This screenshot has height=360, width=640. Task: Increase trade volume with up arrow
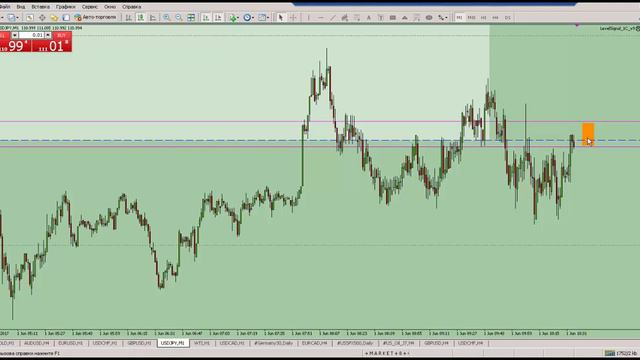point(48,36)
